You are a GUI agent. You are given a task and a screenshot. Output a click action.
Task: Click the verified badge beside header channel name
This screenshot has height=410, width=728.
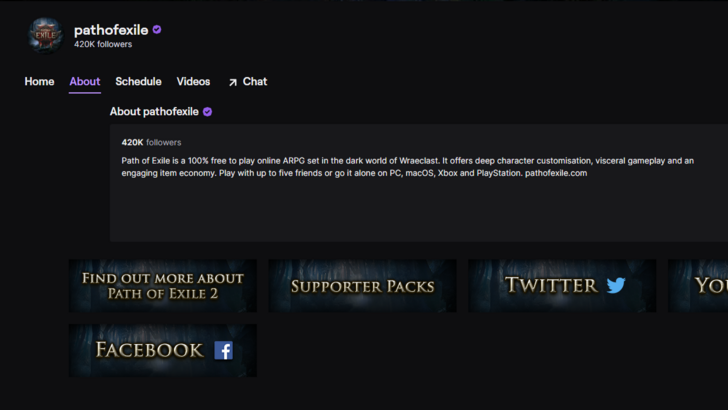(x=157, y=30)
